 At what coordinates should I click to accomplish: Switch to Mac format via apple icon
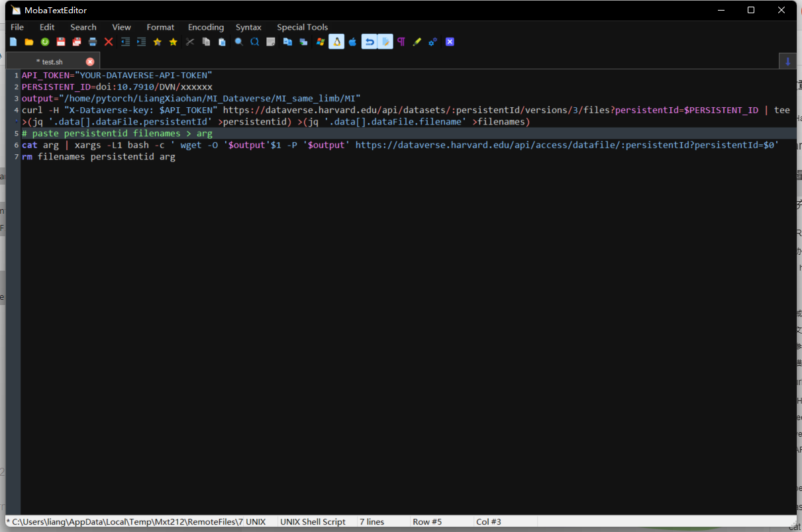352,42
